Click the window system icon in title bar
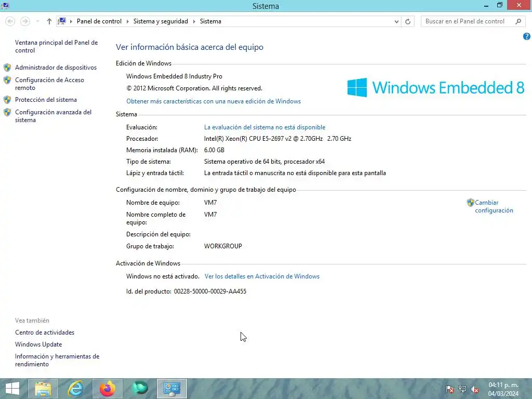Viewport: 532px width, 399px height. [5, 5]
